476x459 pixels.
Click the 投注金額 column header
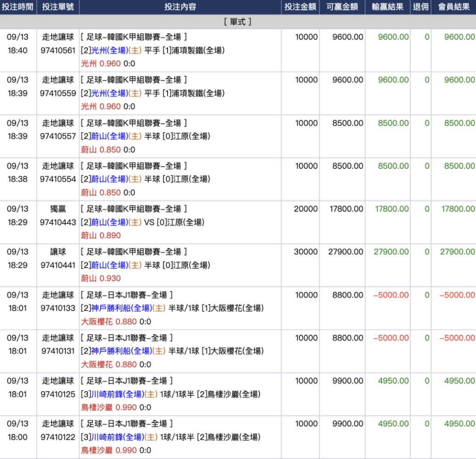point(300,7)
